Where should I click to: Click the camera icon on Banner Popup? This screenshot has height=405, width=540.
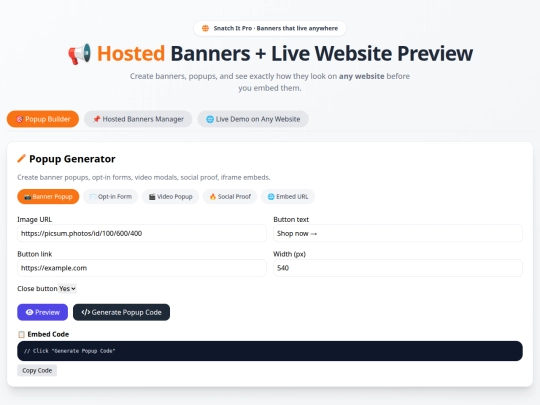tap(28, 197)
